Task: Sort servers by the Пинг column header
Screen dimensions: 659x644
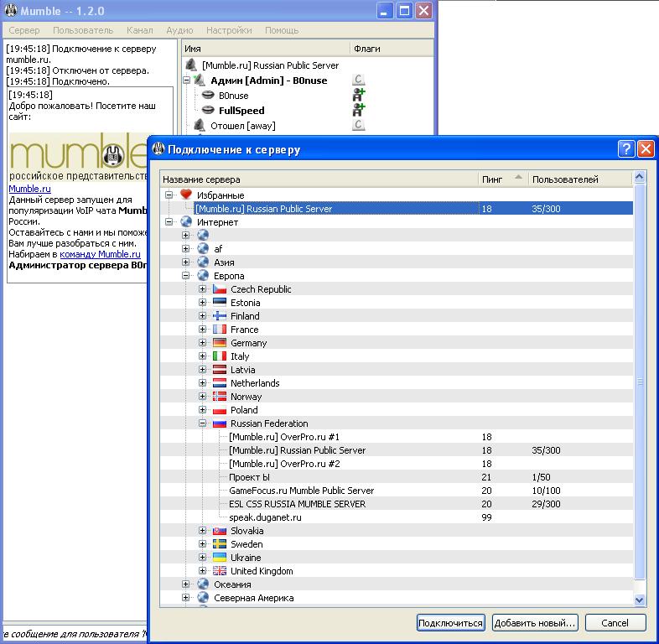Action: [493, 179]
